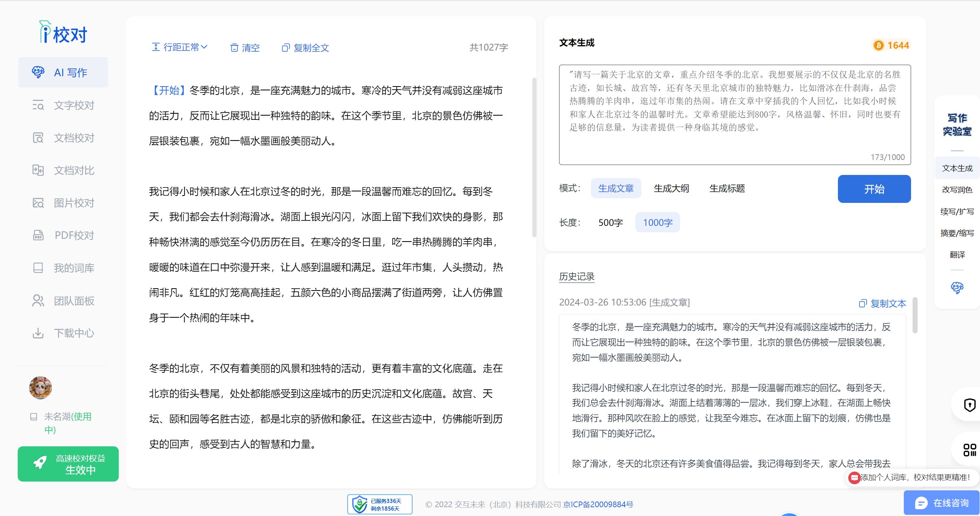Select 500字 length option
Viewport: 980px width, 516px height.
pos(610,222)
